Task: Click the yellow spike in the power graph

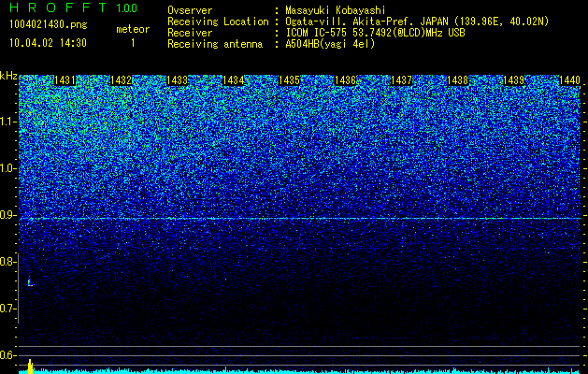Action: point(30,367)
